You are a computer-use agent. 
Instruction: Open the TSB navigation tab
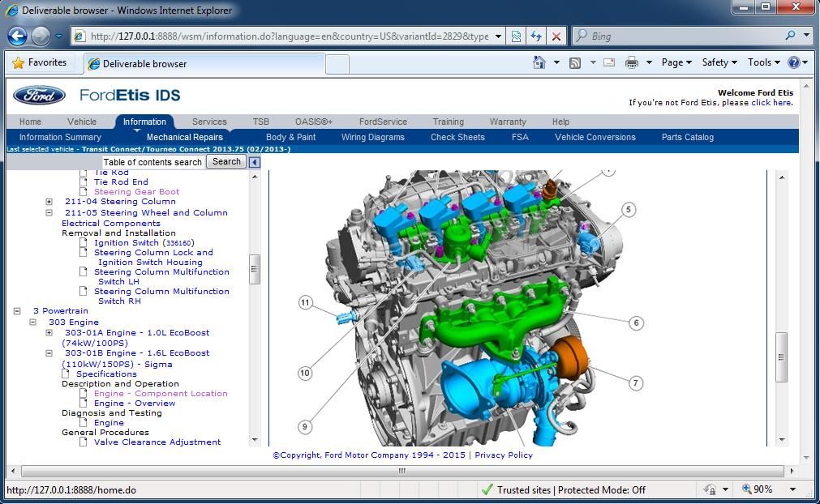click(x=260, y=122)
